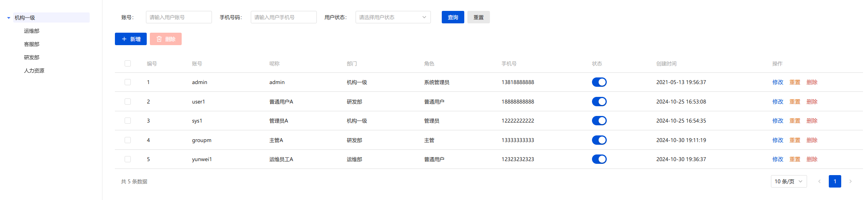Toggle the status switch for admin
Viewport: 868px width, 200px height.
coord(599,82)
